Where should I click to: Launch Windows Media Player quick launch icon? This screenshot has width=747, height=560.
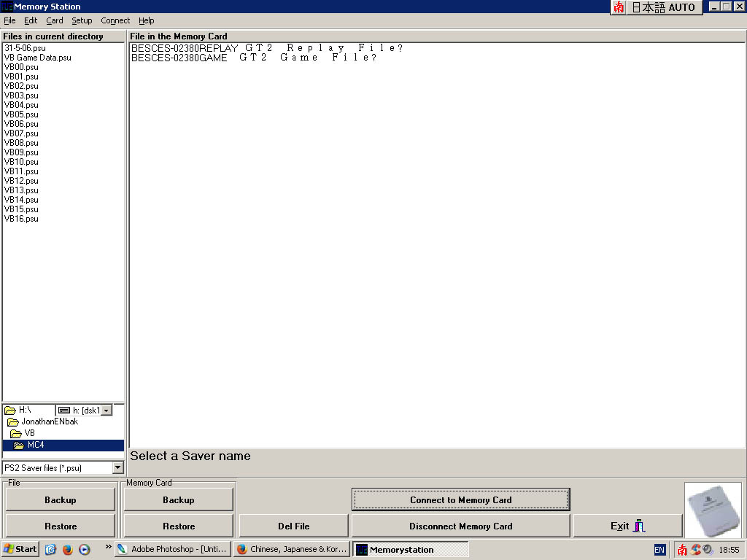85,550
